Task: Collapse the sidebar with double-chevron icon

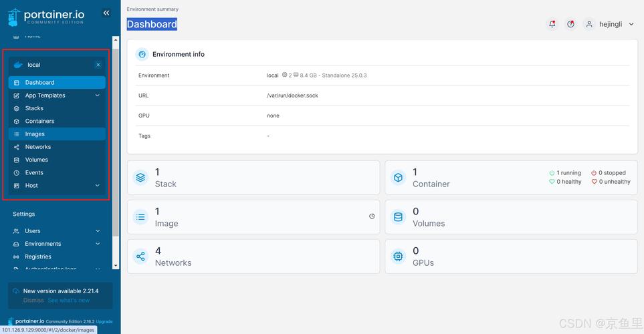Action: (106, 13)
